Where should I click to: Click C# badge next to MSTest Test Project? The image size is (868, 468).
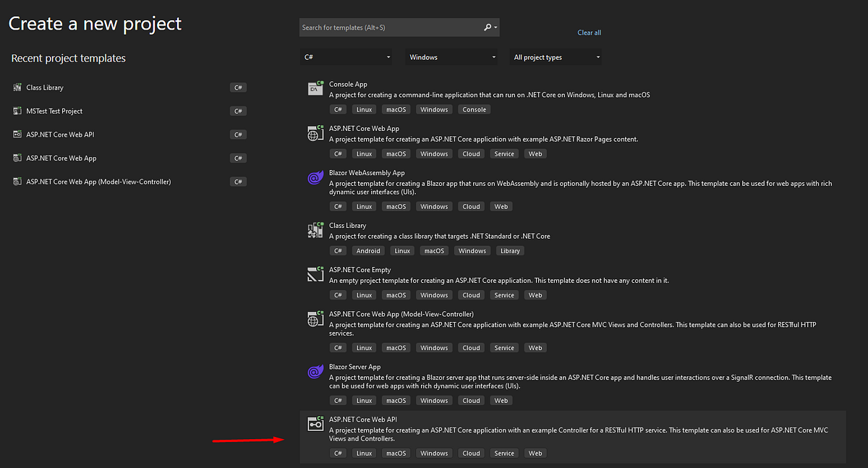pos(238,111)
